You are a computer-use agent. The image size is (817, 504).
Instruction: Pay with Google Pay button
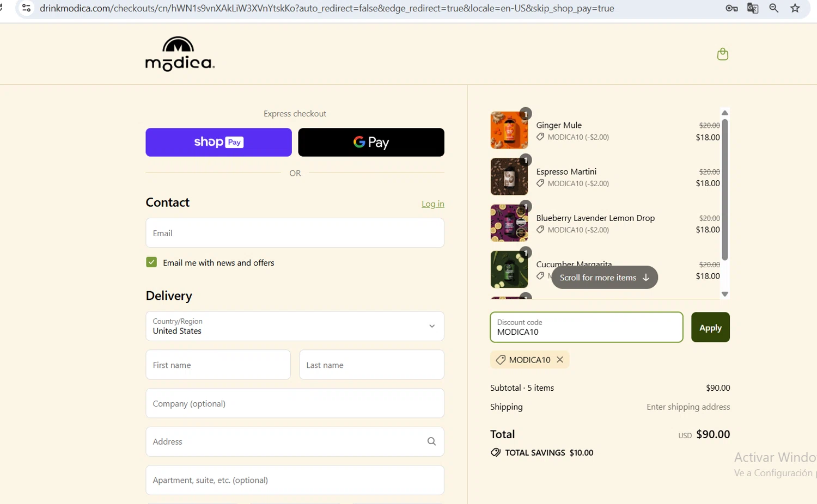coord(371,142)
